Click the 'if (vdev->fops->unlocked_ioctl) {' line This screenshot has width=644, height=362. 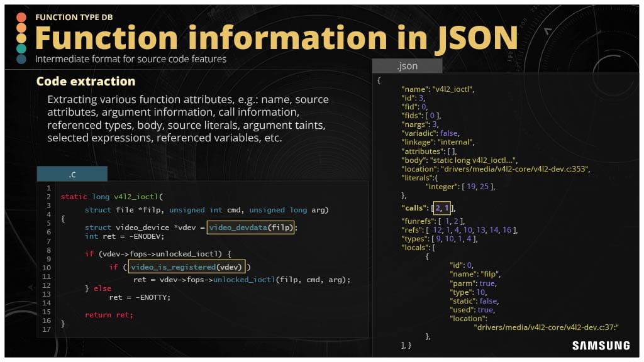point(158,254)
